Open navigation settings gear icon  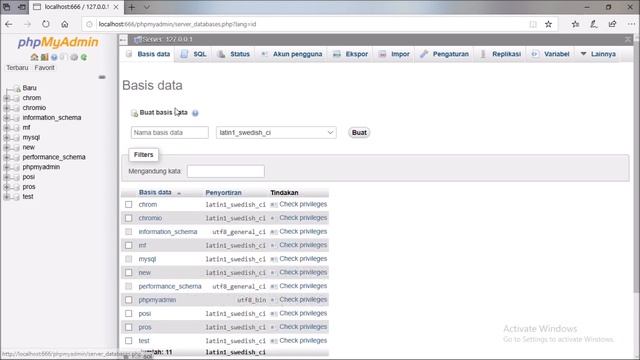pos(74,57)
